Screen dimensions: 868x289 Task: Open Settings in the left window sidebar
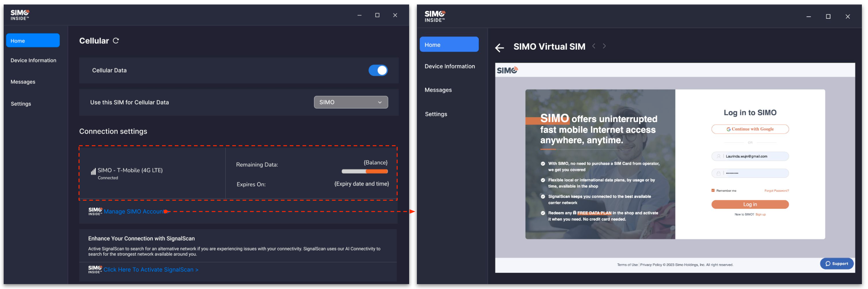(x=21, y=104)
